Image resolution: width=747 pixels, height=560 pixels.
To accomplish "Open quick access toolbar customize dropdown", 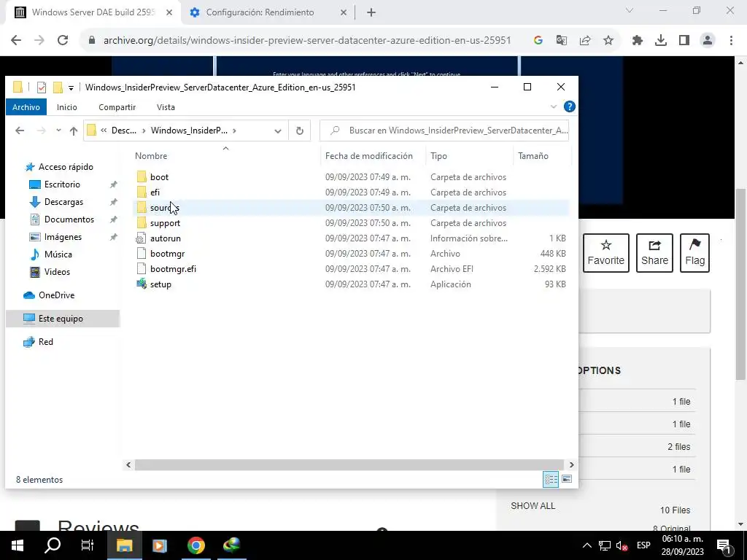I will coord(71,87).
